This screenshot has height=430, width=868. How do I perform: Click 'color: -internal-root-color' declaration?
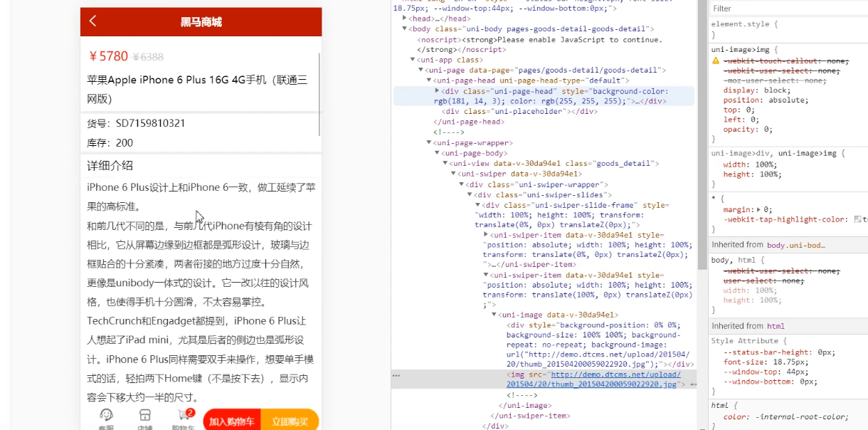[x=785, y=416]
